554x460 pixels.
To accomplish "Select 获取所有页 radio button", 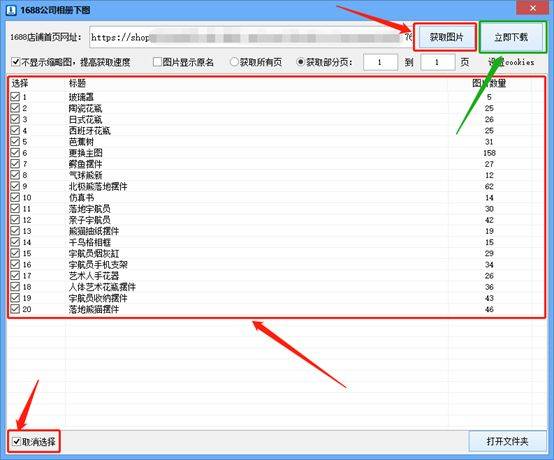I will pos(234,62).
